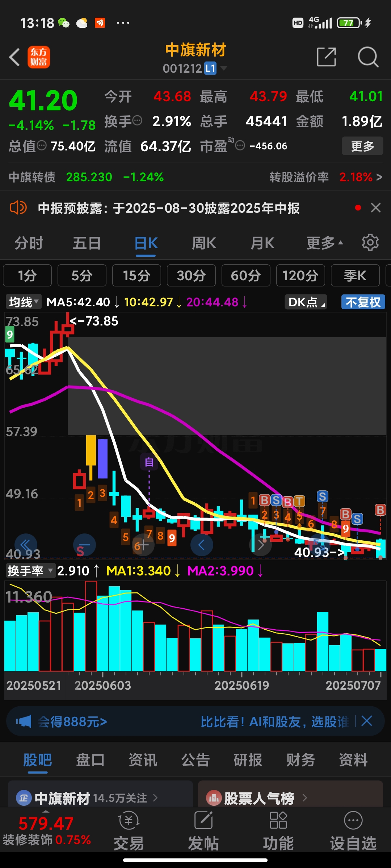Open the 中旗转债 bond quote
The width and height of the screenshot is (391, 868).
point(86,177)
